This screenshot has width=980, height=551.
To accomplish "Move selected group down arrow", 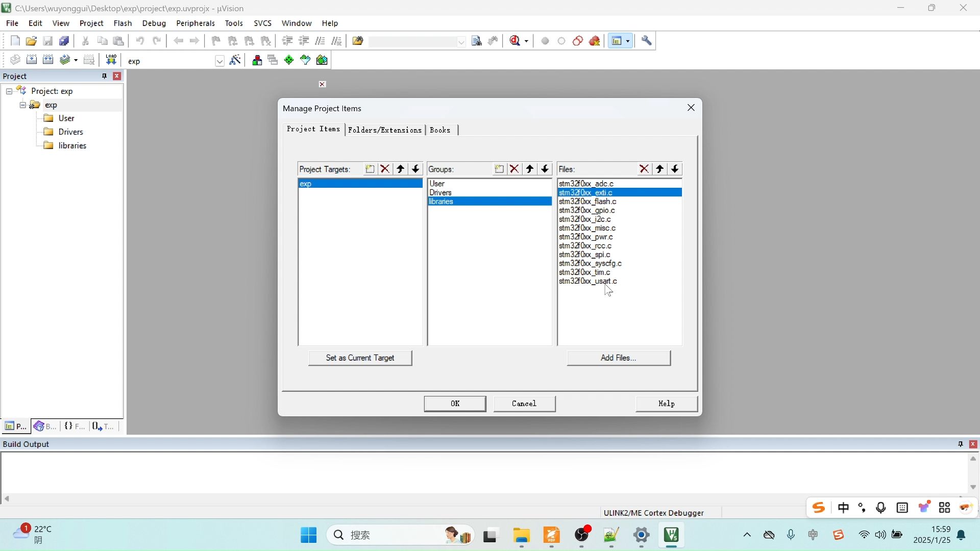I will (545, 169).
